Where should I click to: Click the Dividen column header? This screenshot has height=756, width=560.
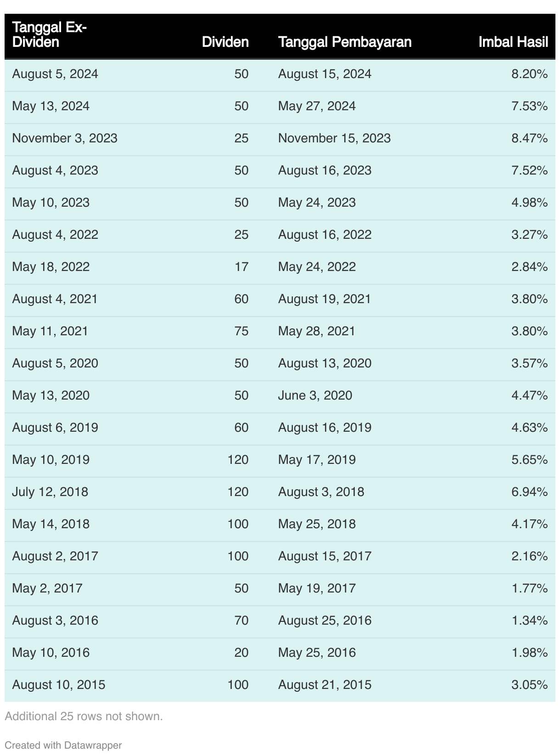pyautogui.click(x=225, y=42)
